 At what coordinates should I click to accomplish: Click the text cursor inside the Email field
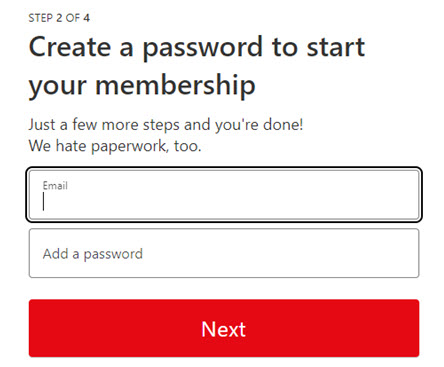click(x=43, y=202)
